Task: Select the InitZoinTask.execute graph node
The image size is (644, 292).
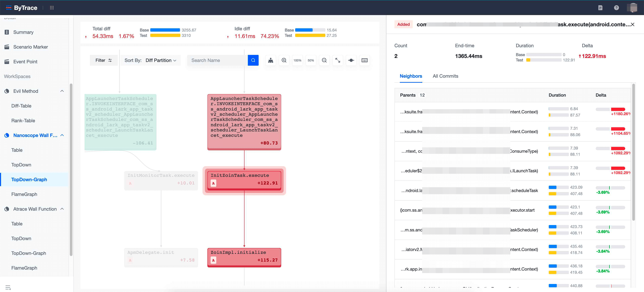Action: coord(244,180)
